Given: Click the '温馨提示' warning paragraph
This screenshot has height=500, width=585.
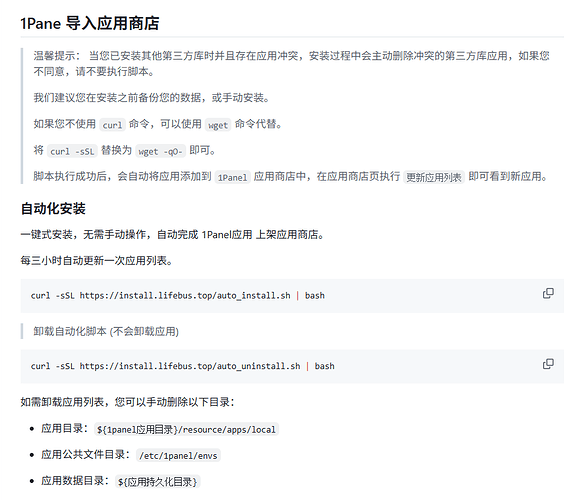Looking at the screenshot, I should (x=291, y=63).
